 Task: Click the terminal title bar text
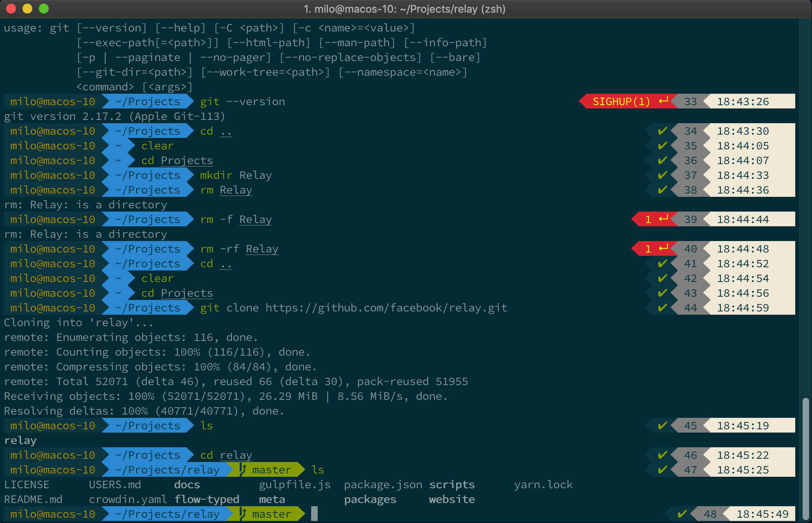[x=404, y=9]
